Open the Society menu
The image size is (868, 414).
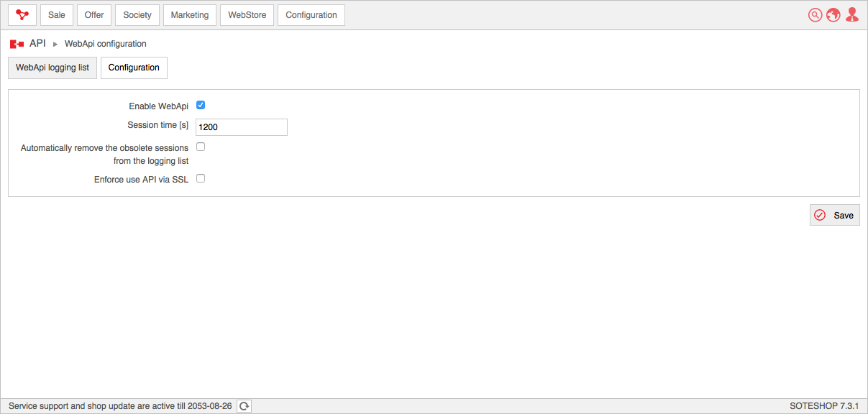point(137,15)
